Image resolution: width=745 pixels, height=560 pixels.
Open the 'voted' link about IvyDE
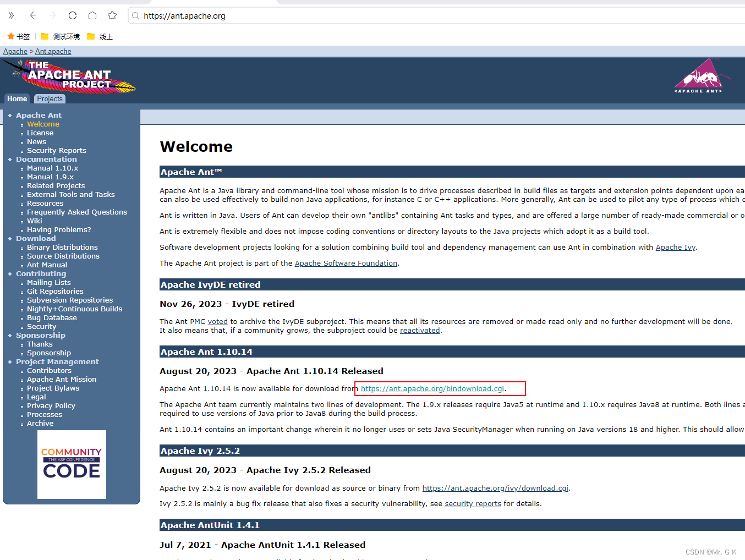pyautogui.click(x=217, y=322)
